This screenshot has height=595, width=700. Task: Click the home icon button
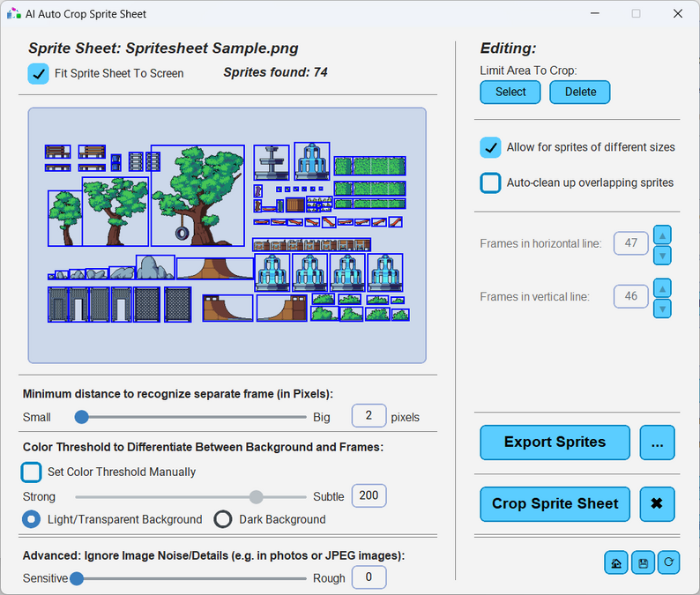(x=616, y=562)
